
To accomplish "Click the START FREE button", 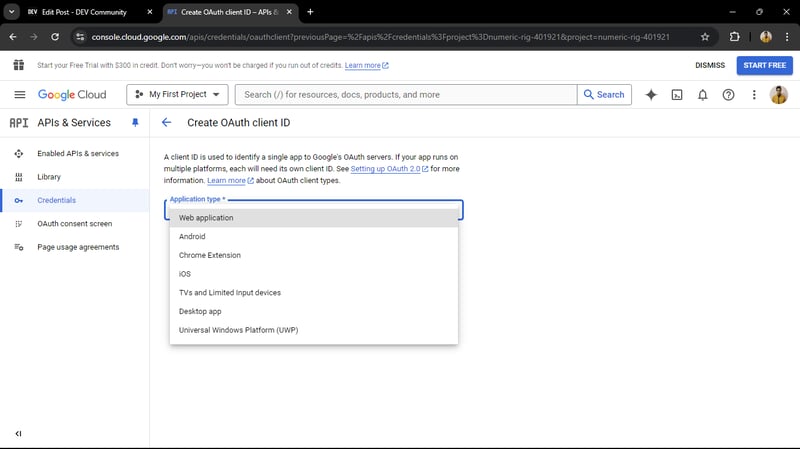I will 764,65.
